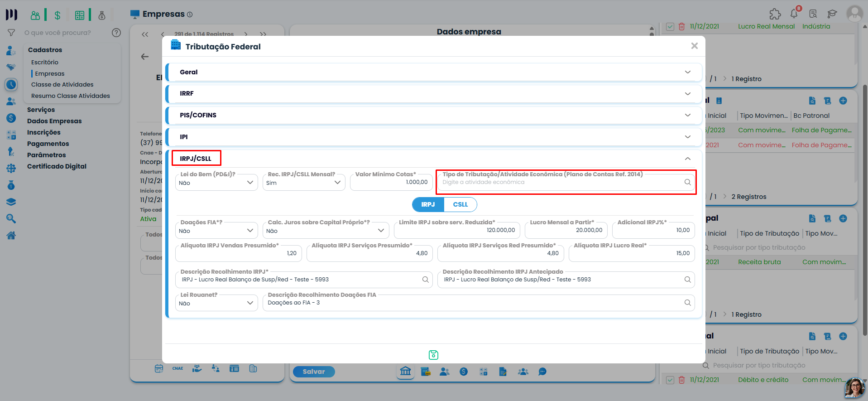
Task: Open the notifications bell icon
Action: point(794,14)
